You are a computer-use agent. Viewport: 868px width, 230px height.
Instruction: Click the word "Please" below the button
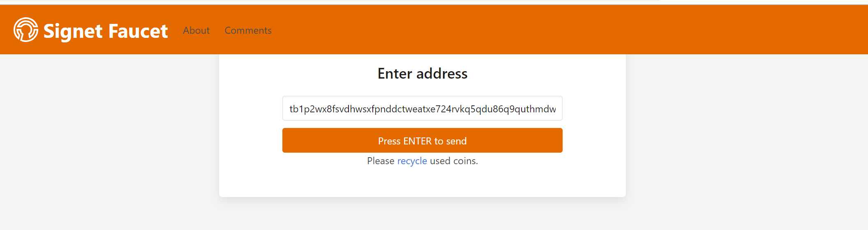coord(381,161)
